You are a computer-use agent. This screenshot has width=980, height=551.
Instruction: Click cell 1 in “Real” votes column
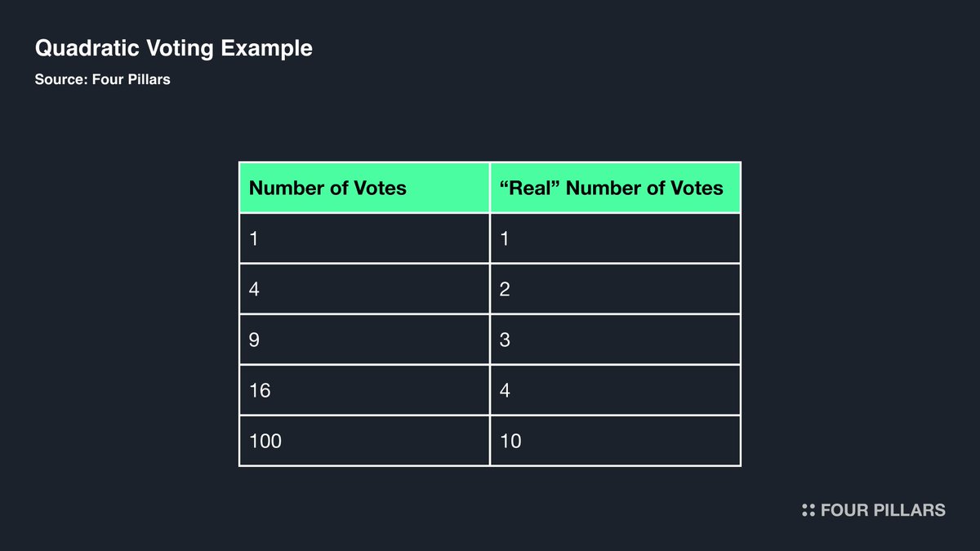coord(615,238)
